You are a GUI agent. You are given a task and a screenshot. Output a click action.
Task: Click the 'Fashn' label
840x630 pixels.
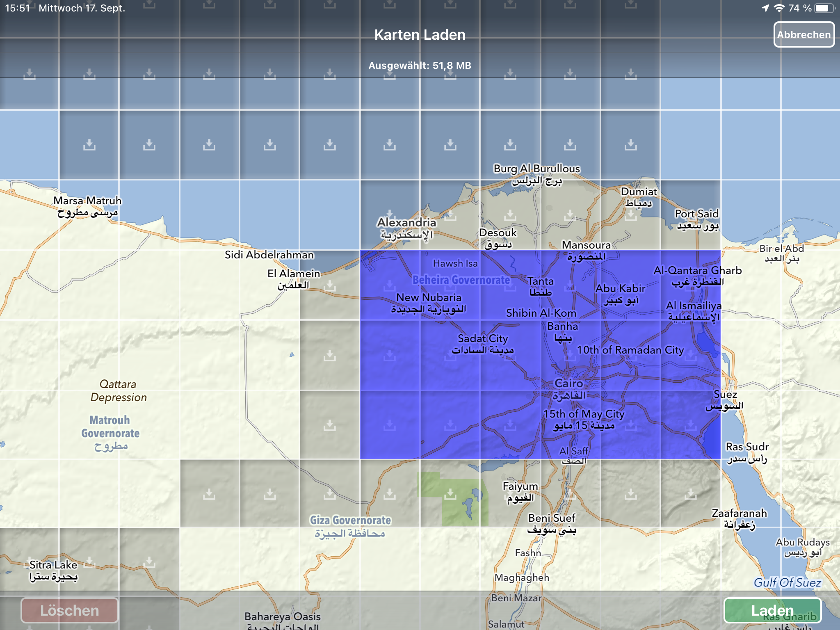pos(528,553)
